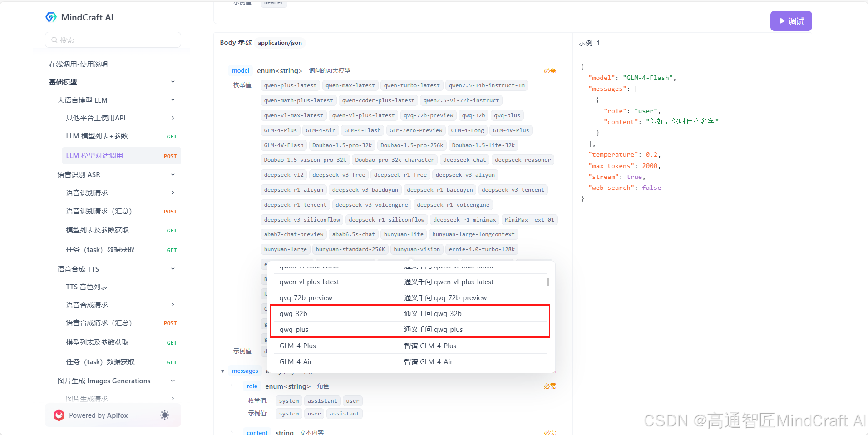868x435 pixels.
Task: Collapse the messages parameter triangle
Action: pos(222,371)
